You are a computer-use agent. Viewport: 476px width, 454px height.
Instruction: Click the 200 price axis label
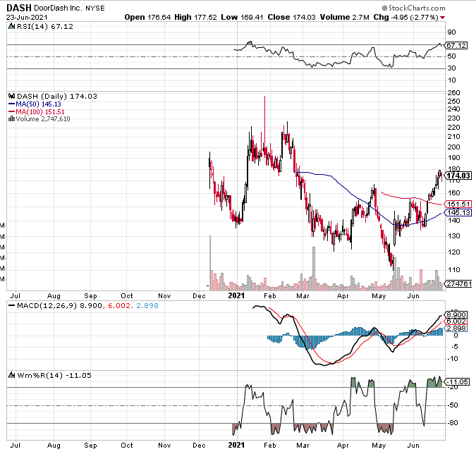click(x=454, y=147)
